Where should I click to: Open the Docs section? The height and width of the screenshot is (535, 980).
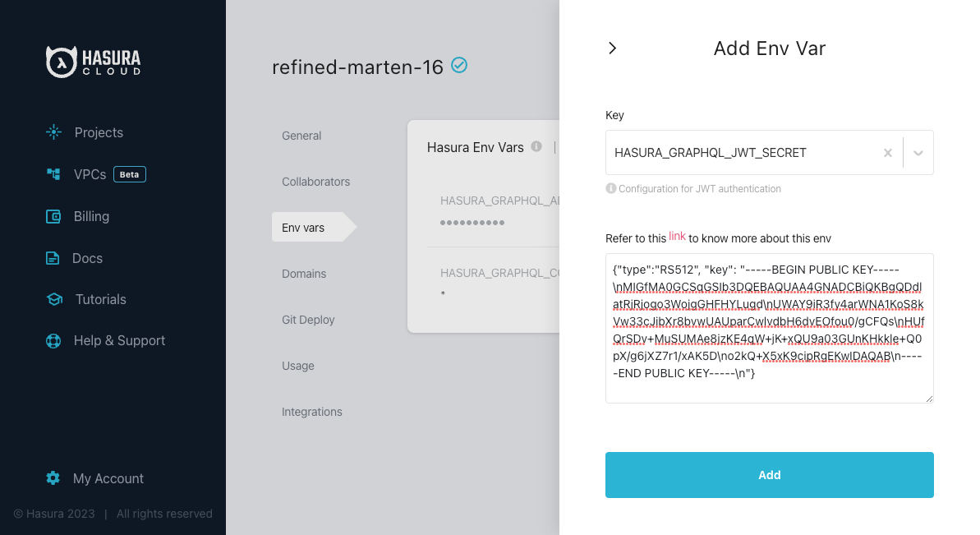pyautogui.click(x=53, y=257)
